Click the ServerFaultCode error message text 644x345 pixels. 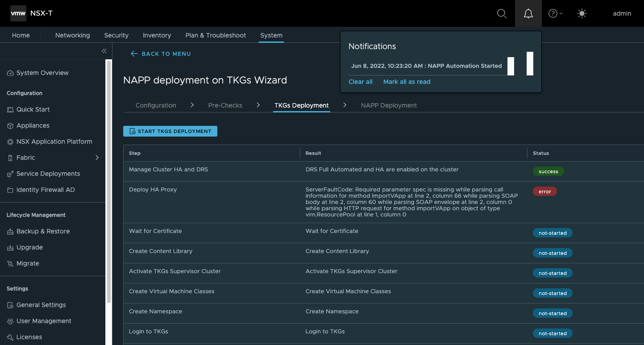click(x=411, y=202)
